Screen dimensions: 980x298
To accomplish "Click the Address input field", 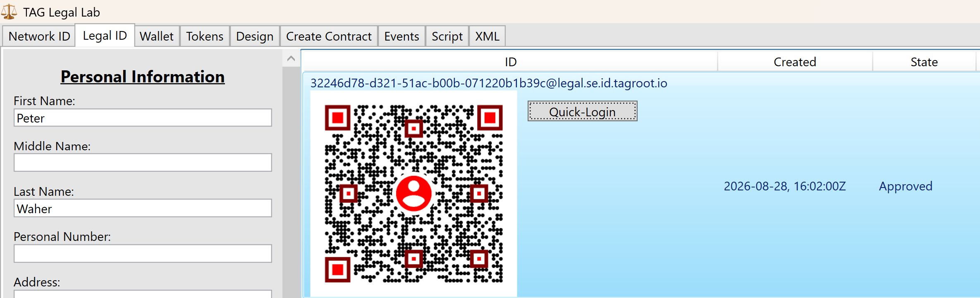I will click(143, 294).
